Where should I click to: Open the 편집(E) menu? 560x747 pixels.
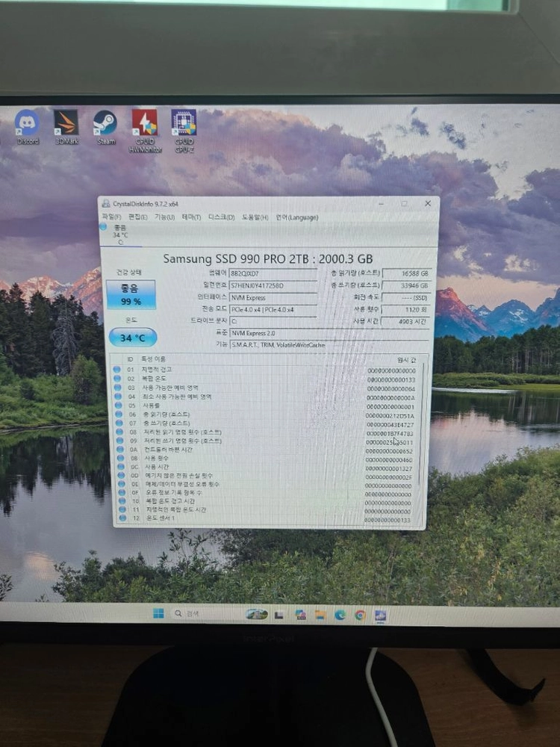137,217
